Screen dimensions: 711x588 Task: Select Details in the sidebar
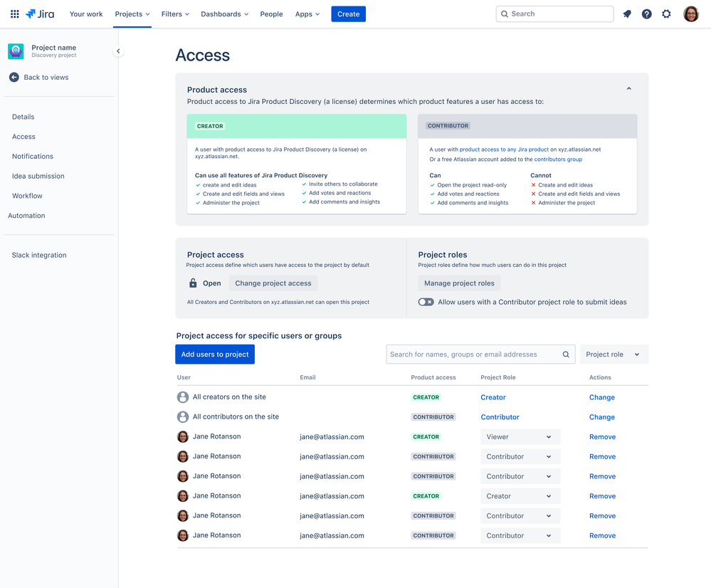23,117
